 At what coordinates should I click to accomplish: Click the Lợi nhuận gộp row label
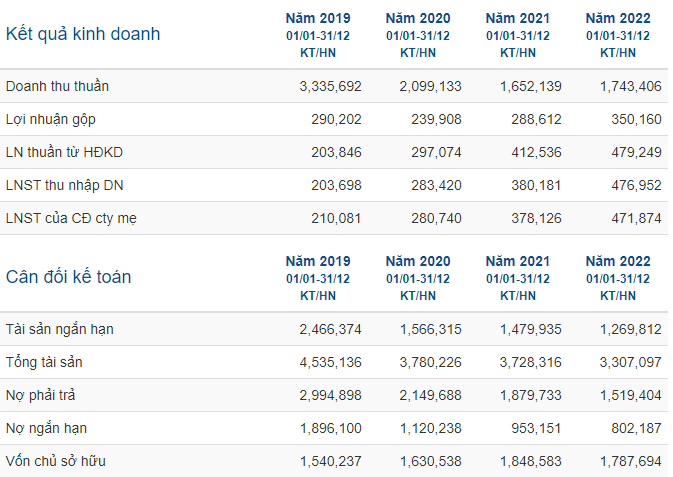pyautogui.click(x=51, y=119)
